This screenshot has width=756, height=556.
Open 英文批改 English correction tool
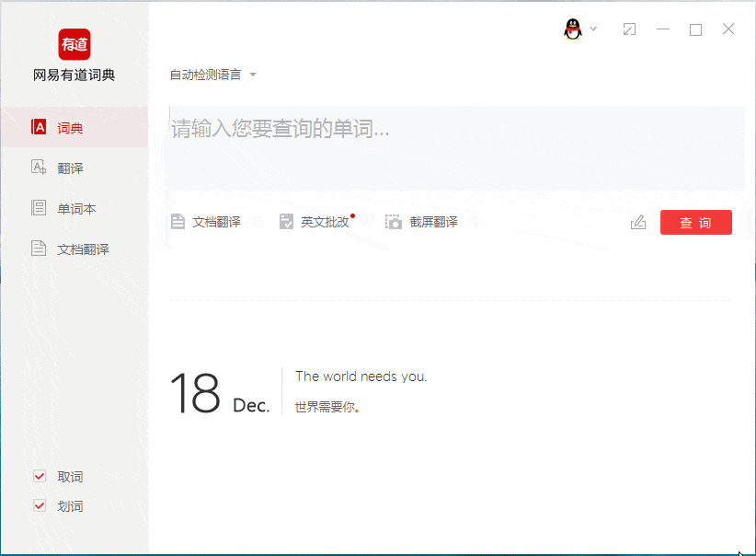click(x=316, y=222)
